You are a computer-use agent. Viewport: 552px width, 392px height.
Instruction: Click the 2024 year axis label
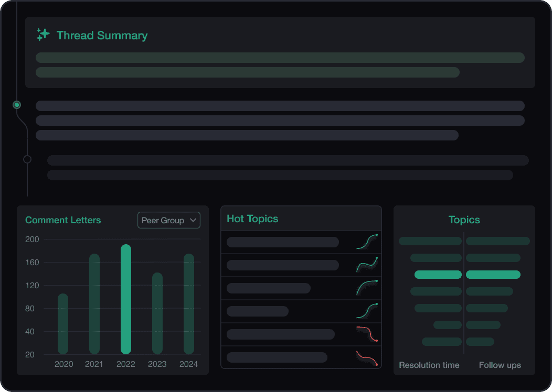189,364
